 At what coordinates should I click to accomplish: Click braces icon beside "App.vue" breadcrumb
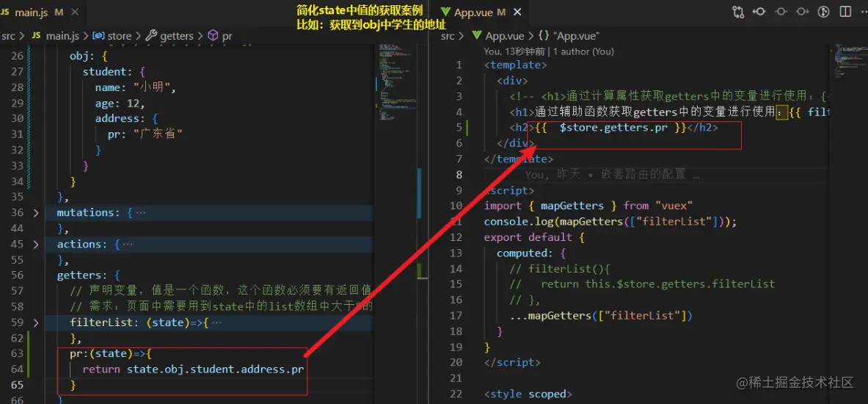pos(544,36)
